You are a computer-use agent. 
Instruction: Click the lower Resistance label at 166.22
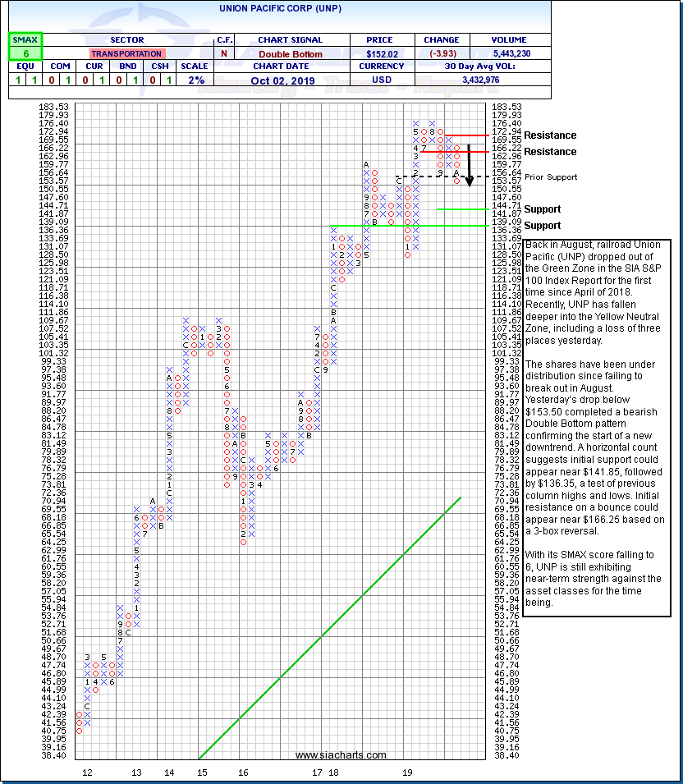550,152
